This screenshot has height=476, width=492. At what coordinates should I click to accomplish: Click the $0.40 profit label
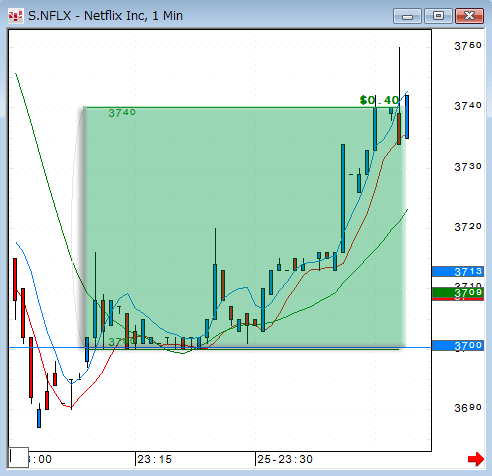379,100
